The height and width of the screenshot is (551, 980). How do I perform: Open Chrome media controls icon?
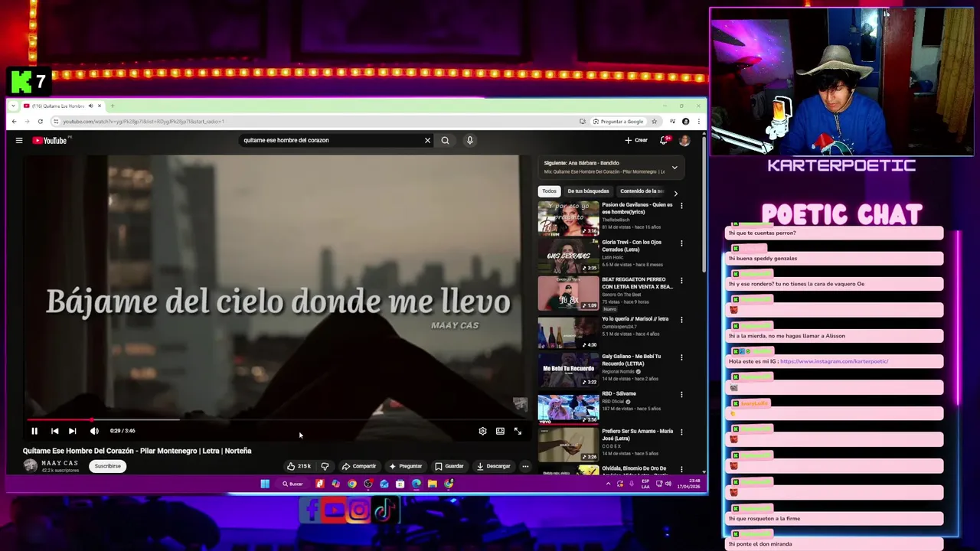[x=672, y=122]
